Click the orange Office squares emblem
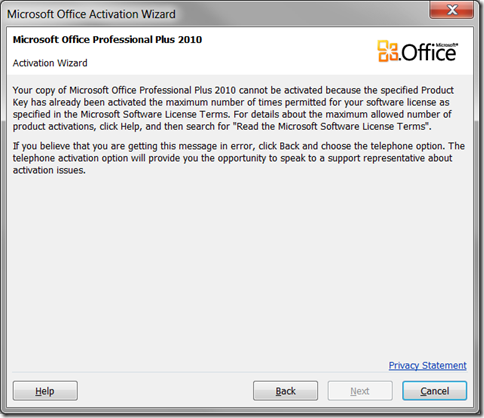The image size is (484, 418). 388,51
